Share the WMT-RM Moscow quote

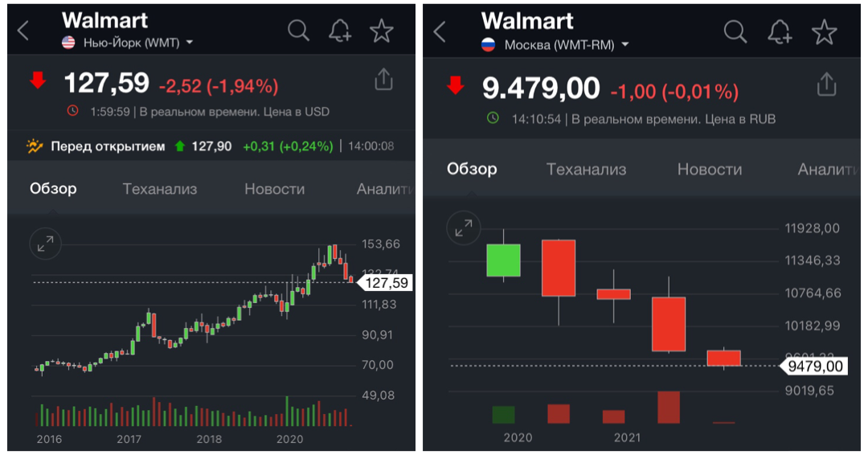click(x=826, y=84)
